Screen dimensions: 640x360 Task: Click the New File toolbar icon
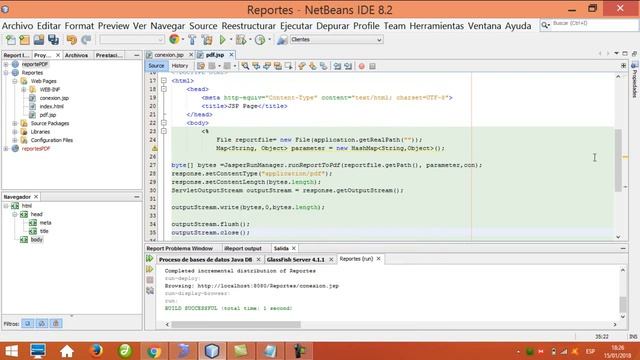click(x=11, y=40)
